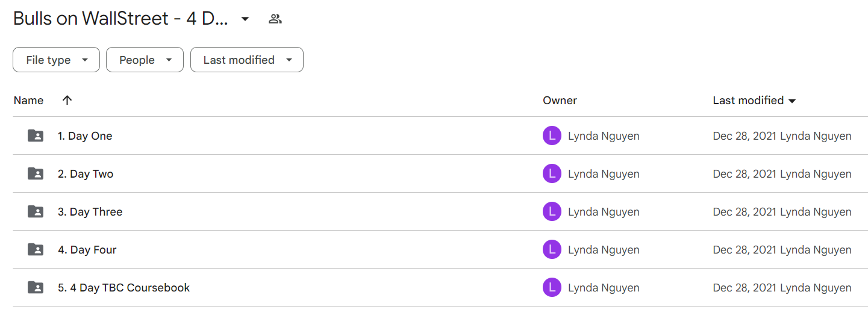Click Lynda Nguyen's avatar in Day One row

point(552,136)
